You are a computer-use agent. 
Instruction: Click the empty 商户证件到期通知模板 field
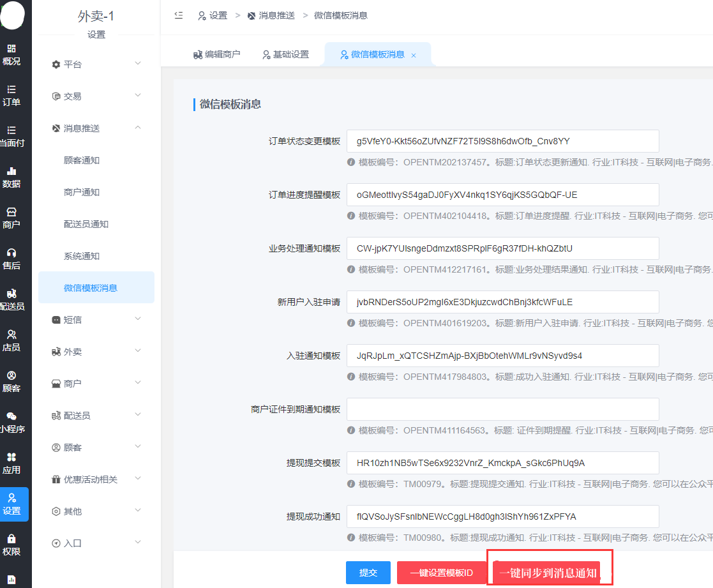(502, 409)
